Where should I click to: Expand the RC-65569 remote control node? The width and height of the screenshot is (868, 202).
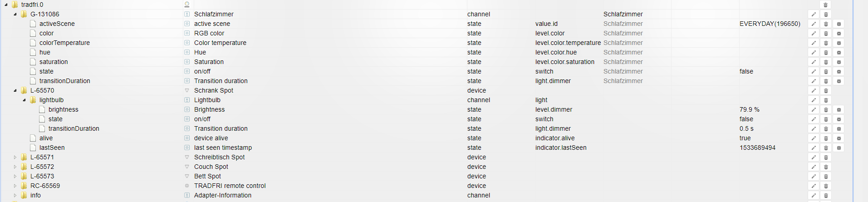(x=15, y=186)
